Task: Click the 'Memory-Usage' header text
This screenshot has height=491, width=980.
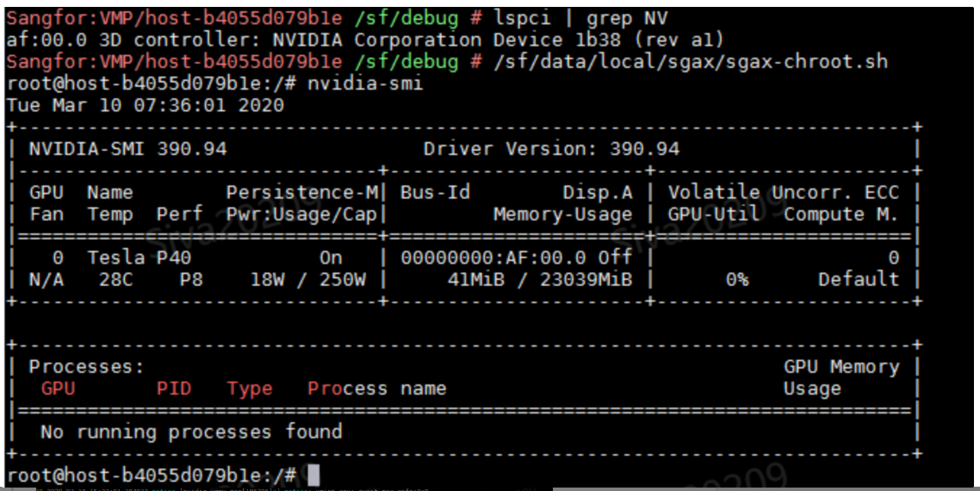Action: (x=563, y=214)
